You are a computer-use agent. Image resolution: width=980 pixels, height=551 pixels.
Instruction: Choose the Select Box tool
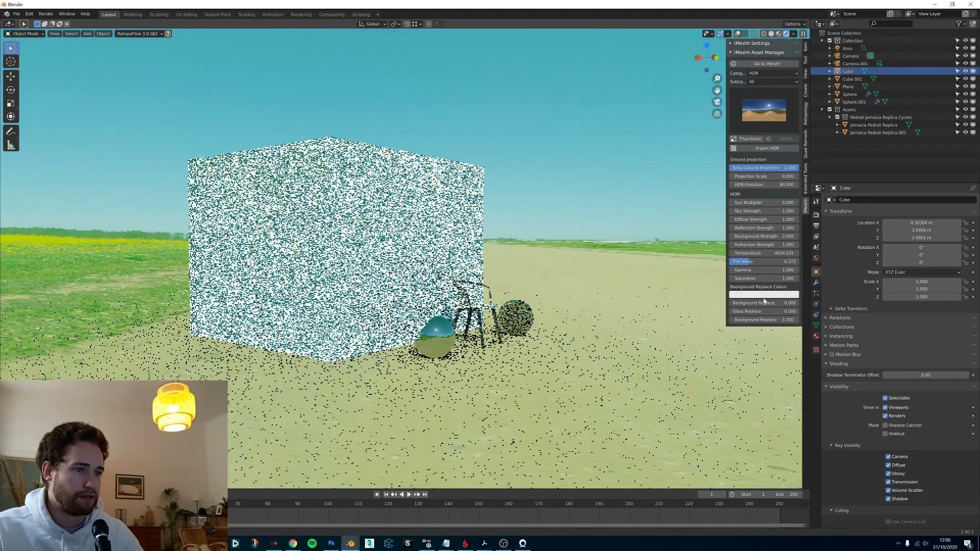click(x=11, y=48)
